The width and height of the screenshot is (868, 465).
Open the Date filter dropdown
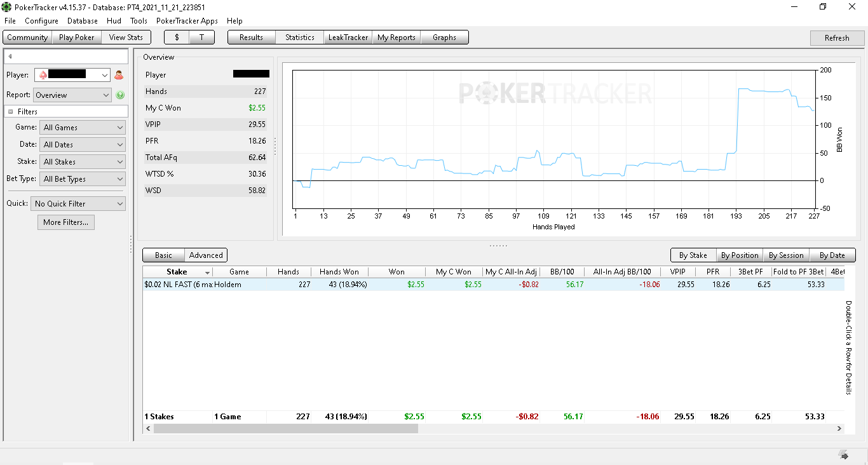[x=83, y=145]
